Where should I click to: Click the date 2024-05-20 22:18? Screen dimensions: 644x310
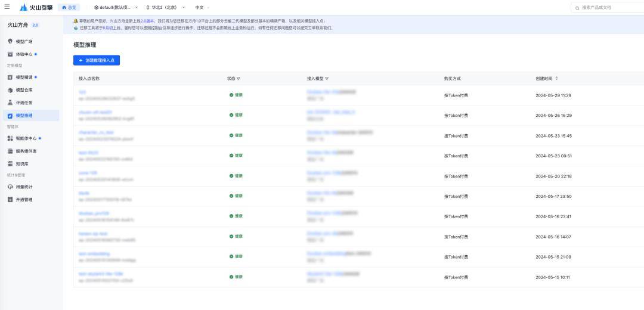click(x=553, y=176)
